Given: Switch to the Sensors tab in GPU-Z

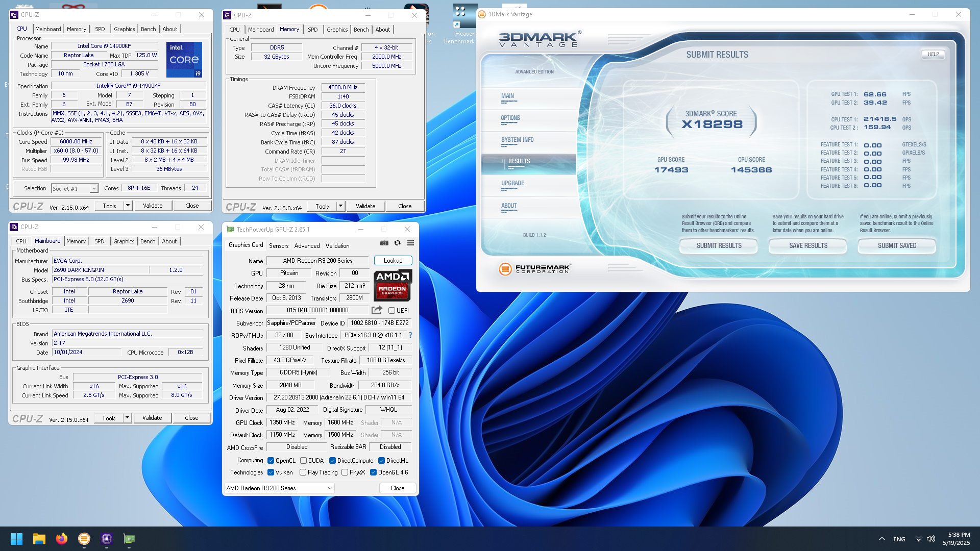Looking at the screenshot, I should 279,245.
